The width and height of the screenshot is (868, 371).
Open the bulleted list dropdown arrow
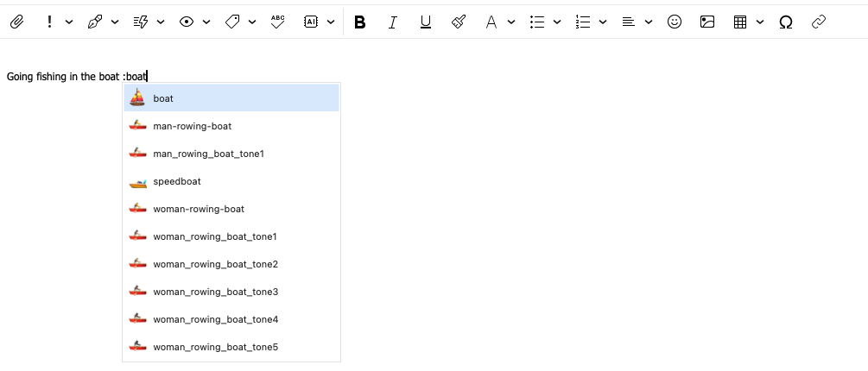click(x=557, y=22)
